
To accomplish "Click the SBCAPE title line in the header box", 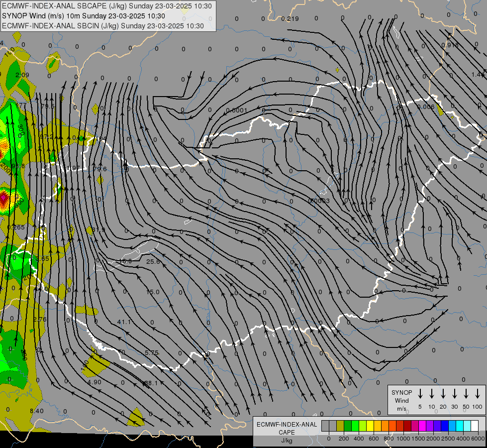I will (107, 6).
